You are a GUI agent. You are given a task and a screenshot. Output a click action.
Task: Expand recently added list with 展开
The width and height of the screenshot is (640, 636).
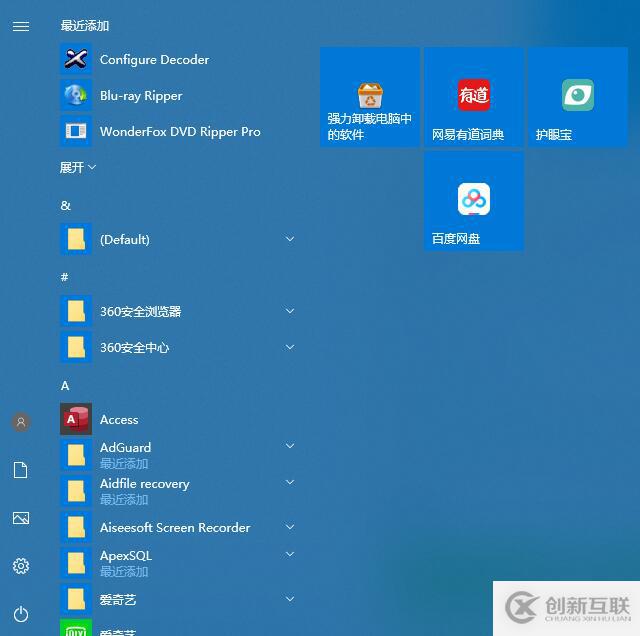pyautogui.click(x=78, y=167)
